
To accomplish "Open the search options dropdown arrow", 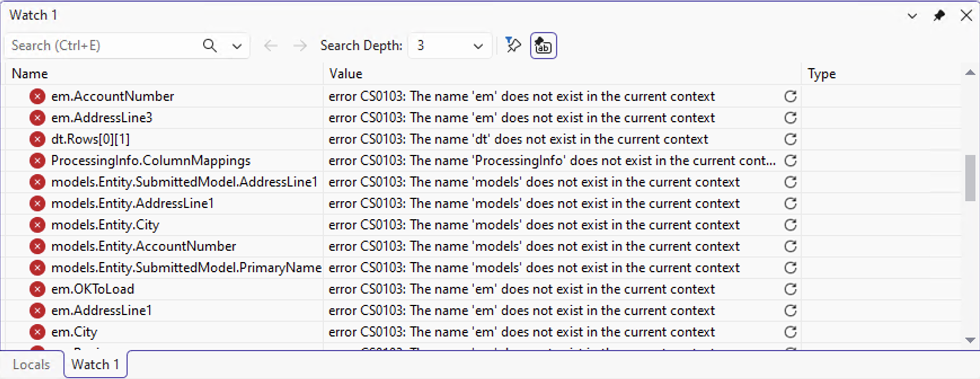I will pos(237,46).
